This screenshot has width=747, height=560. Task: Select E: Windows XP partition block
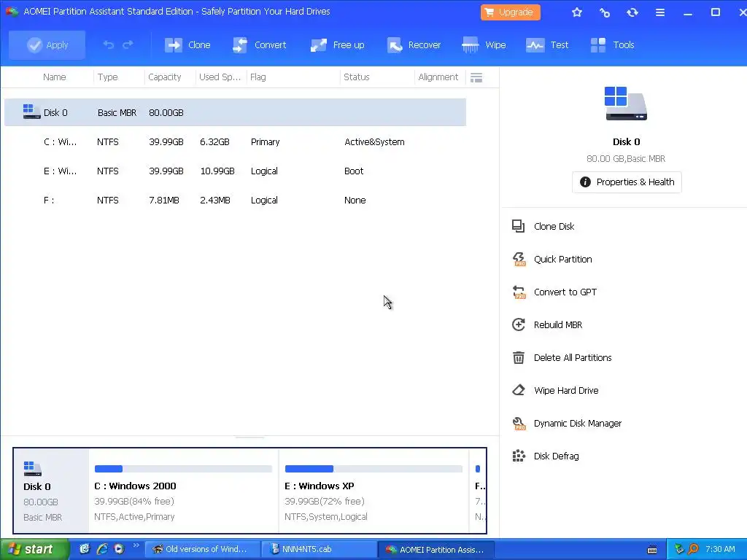(x=373, y=491)
